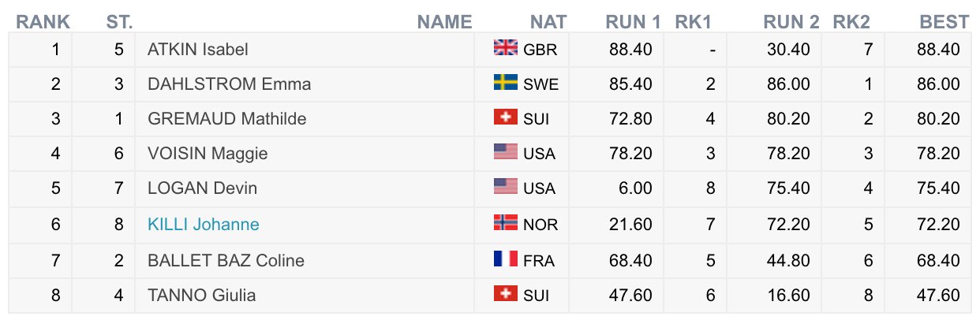980x320 pixels.
Task: Click the ST. column header
Action: 119,22
